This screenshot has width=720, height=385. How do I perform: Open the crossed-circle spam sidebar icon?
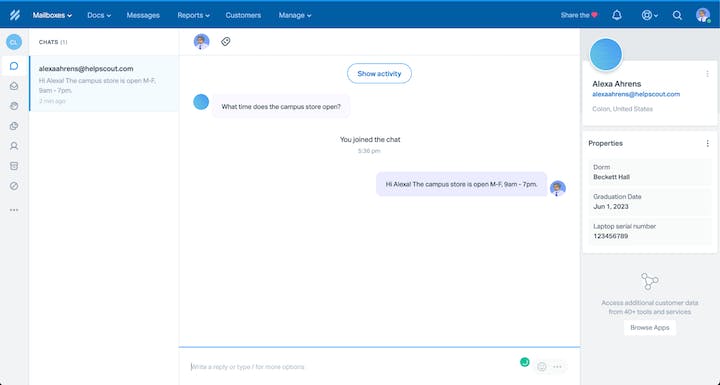point(14,186)
